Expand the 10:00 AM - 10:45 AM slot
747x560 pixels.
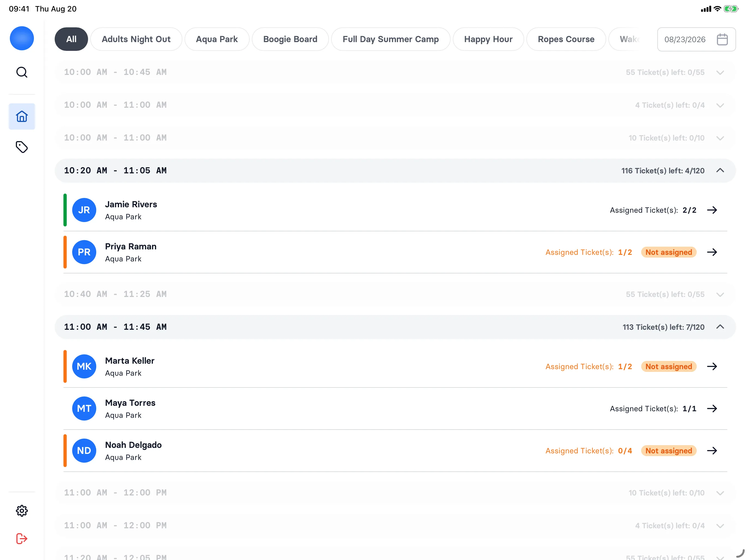point(395,72)
